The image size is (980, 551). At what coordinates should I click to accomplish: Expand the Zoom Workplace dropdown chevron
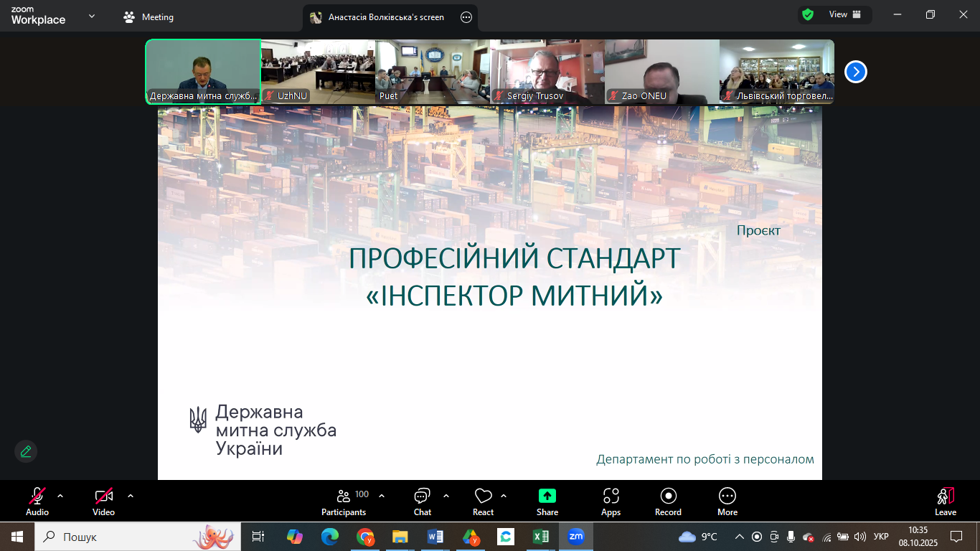click(92, 16)
